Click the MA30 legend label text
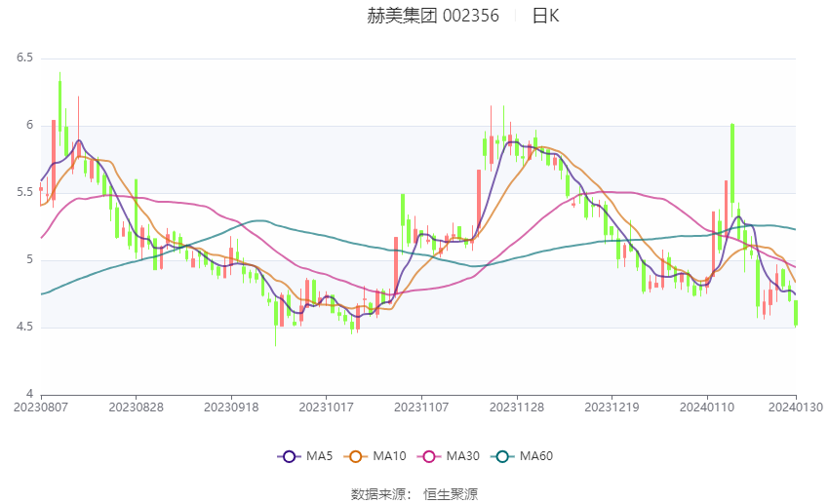The width and height of the screenshot is (829, 504). (462, 456)
